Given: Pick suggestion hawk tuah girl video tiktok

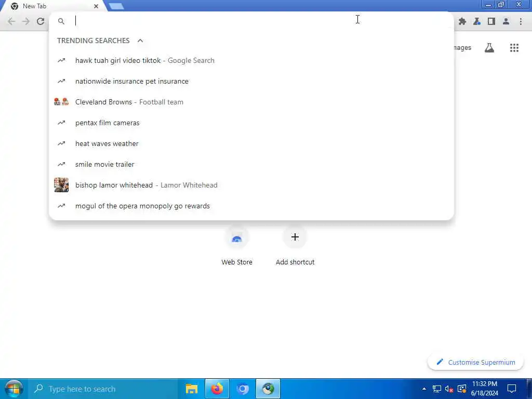Looking at the screenshot, I should coord(251,60).
